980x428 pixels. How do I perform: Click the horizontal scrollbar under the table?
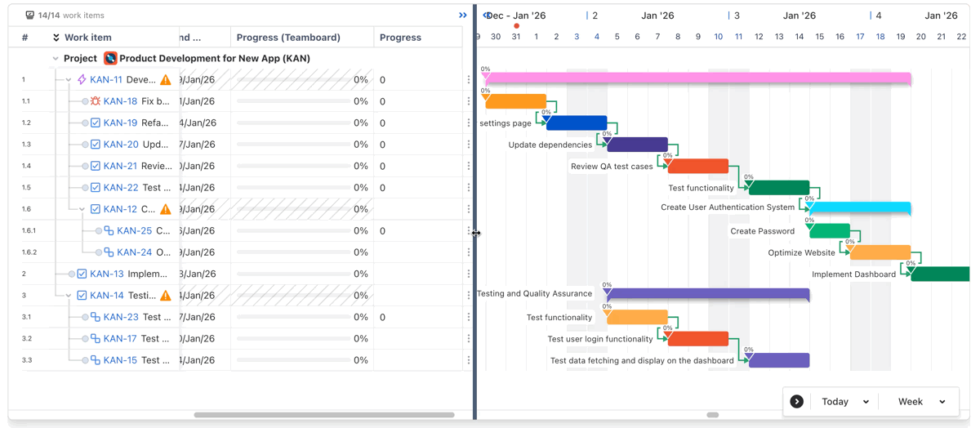[323, 415]
